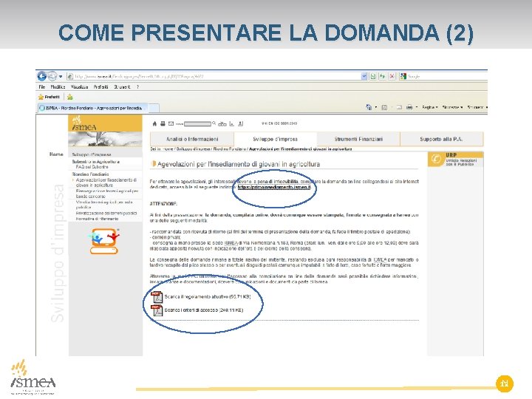Open the primoinsediamento.ismea.it link
Image resolution: width=532 pixels, height=399 pixels.
point(274,187)
